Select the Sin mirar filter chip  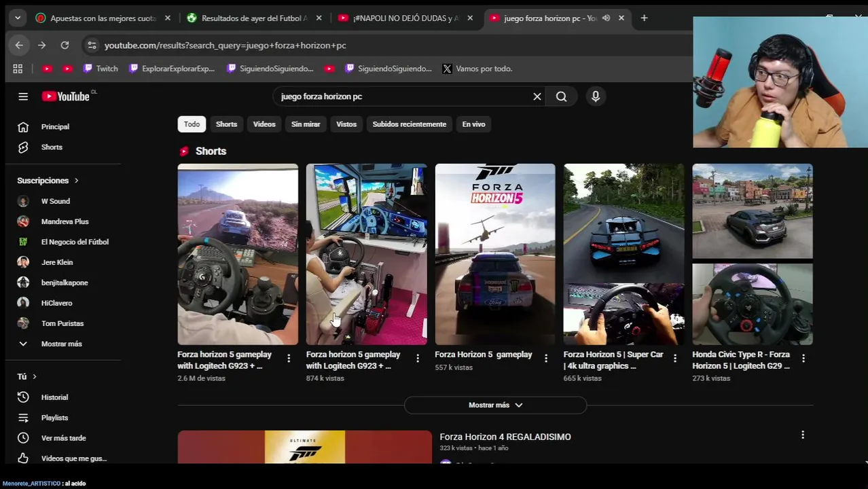click(306, 124)
